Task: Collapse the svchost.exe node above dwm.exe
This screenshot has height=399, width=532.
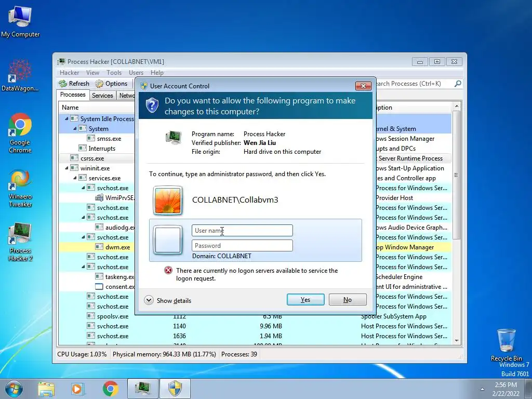Action: [83, 237]
